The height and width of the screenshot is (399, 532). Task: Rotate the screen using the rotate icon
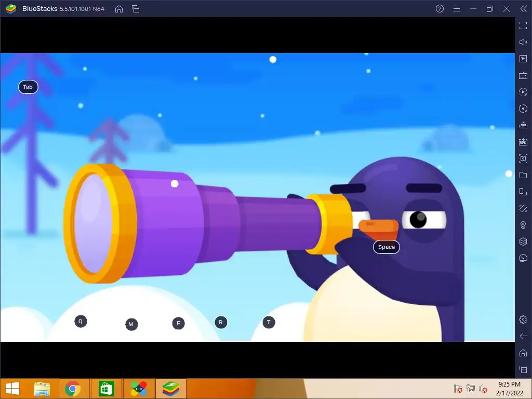(523, 192)
